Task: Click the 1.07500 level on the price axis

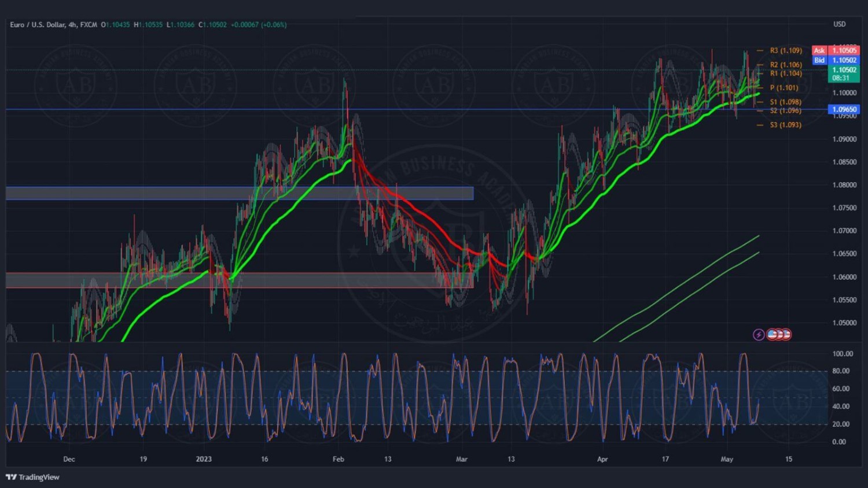Action: 844,208
